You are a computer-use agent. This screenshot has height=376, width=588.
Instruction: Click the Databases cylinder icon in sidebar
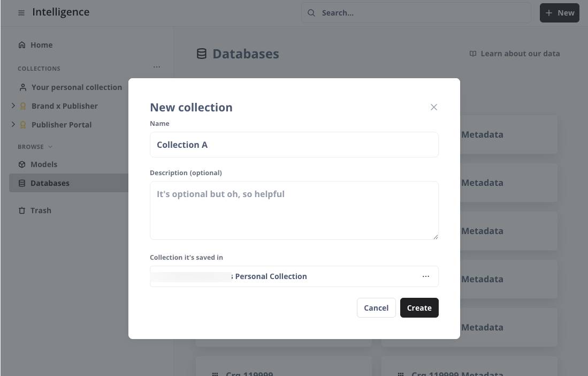tap(22, 183)
